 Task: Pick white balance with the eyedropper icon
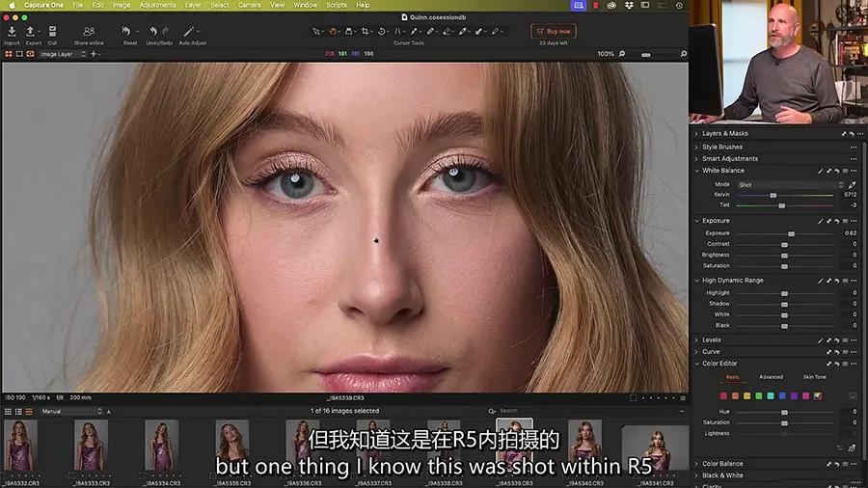tap(852, 184)
